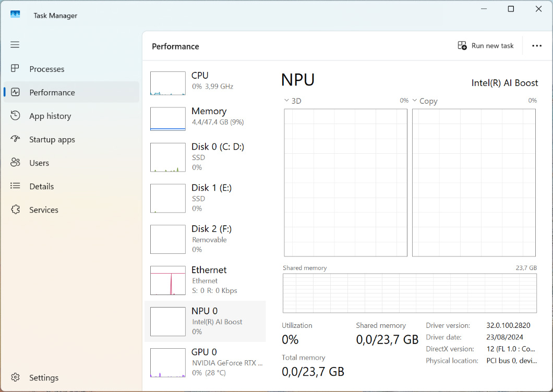Select the GPU 0 graph thumbnail
Screen dimensions: 553x392
[168, 363]
